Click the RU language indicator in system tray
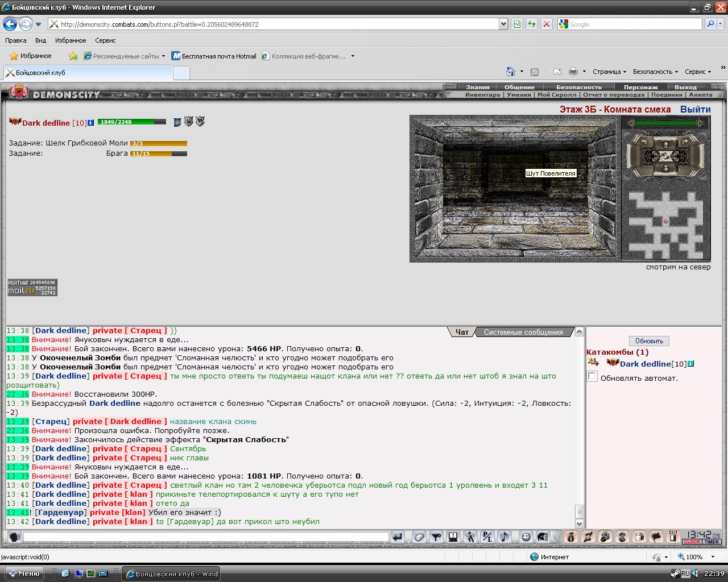This screenshot has width=728, height=582. 685,573
